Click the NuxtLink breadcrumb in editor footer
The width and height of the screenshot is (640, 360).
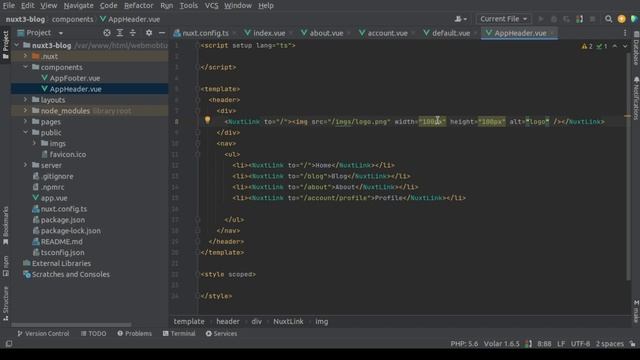[x=288, y=322]
